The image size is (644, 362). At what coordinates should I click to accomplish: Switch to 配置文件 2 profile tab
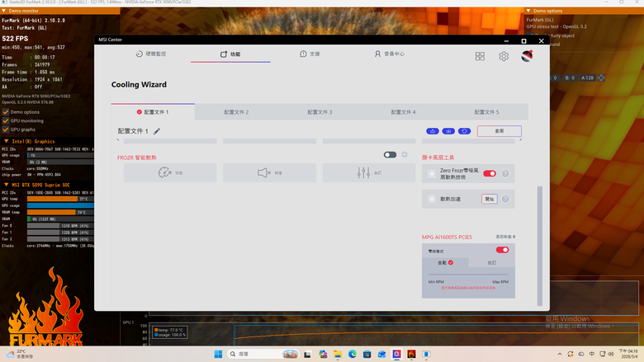pos(236,112)
